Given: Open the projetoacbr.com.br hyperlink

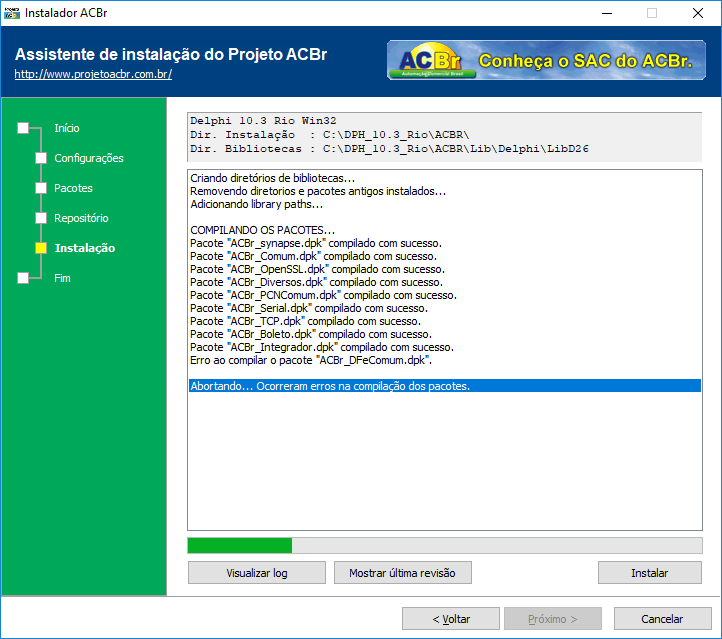Looking at the screenshot, I should (x=93, y=74).
